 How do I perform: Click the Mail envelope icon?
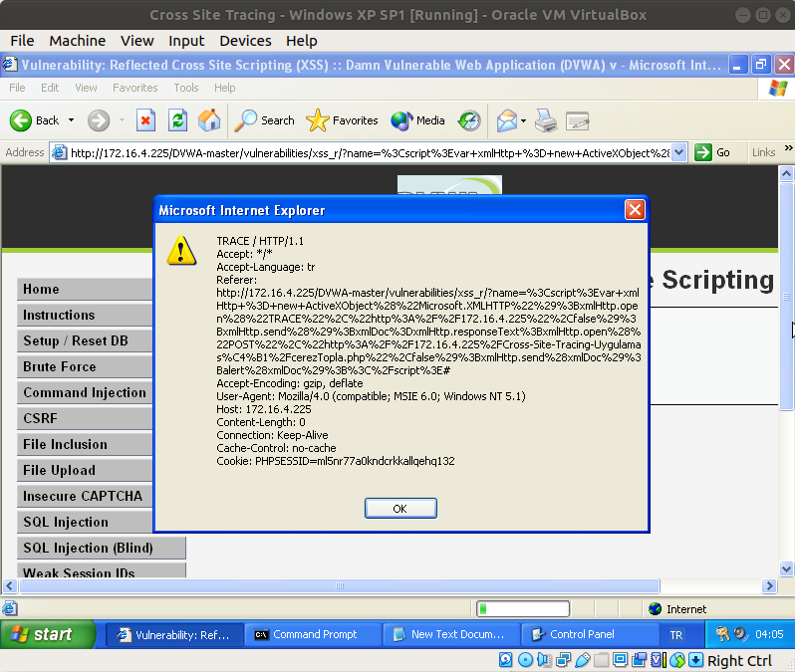(506, 120)
